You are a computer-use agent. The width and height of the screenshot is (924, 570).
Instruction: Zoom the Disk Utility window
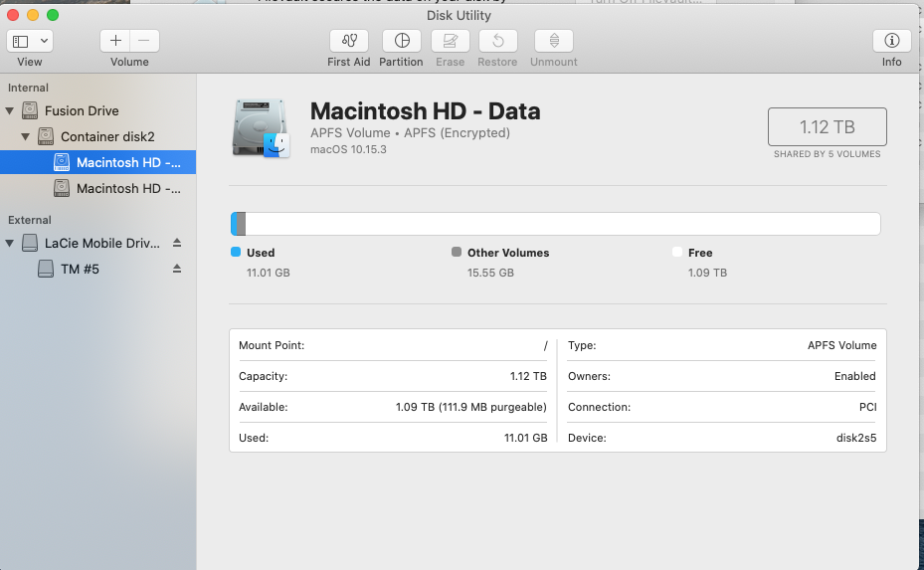[53, 15]
